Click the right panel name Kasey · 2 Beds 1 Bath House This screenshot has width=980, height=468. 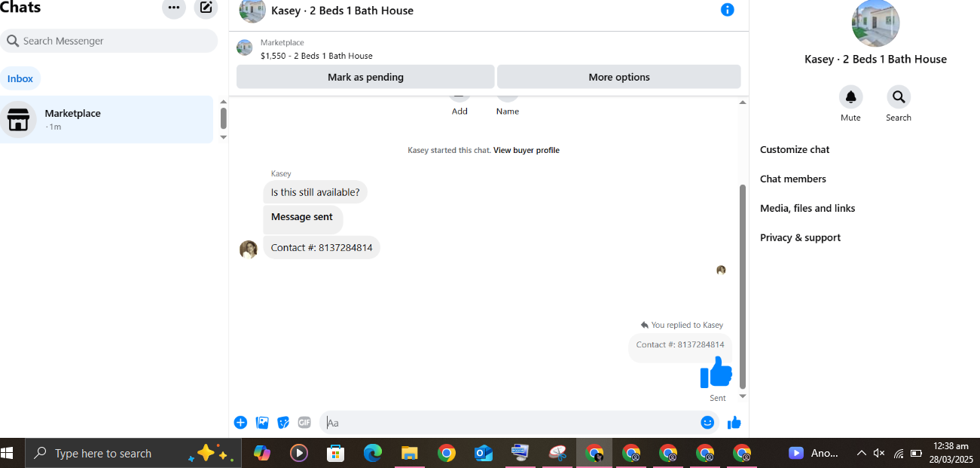coord(875,59)
